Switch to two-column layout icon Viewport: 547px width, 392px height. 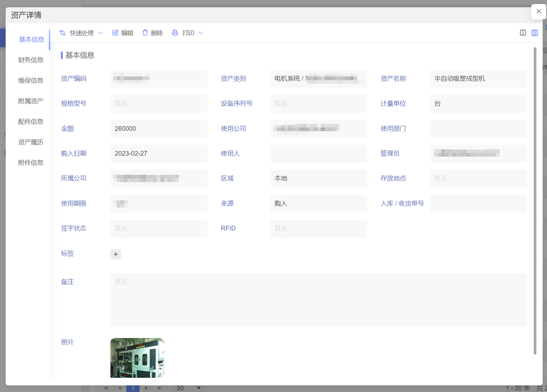[523, 33]
